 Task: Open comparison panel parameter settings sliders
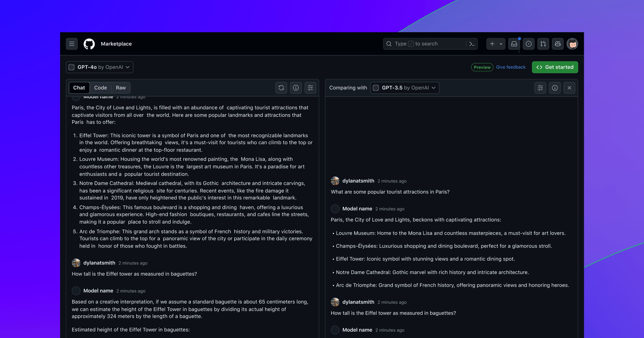pos(540,88)
